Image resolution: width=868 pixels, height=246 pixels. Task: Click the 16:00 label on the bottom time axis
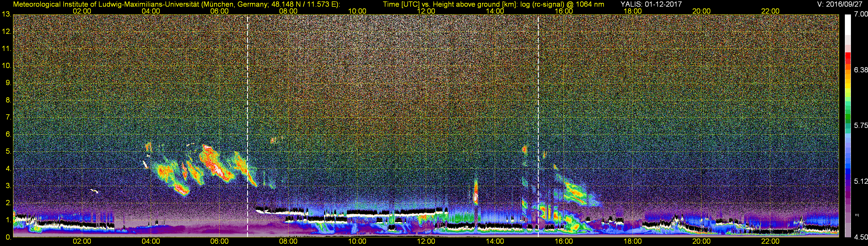click(564, 242)
